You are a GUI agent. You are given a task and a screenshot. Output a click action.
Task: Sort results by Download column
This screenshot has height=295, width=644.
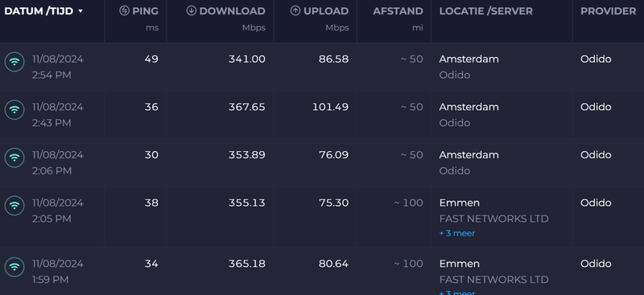(x=232, y=11)
